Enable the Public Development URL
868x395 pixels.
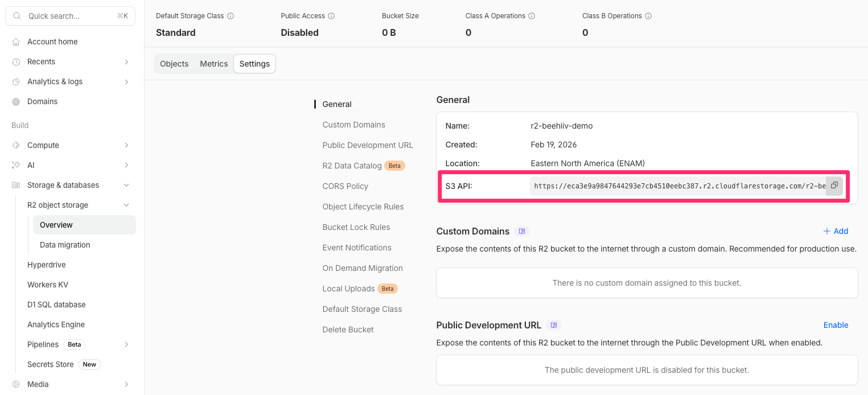pyautogui.click(x=836, y=325)
